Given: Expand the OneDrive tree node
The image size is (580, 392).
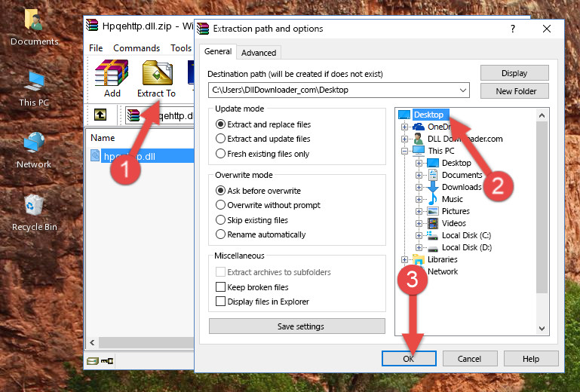Looking at the screenshot, I should [x=405, y=127].
